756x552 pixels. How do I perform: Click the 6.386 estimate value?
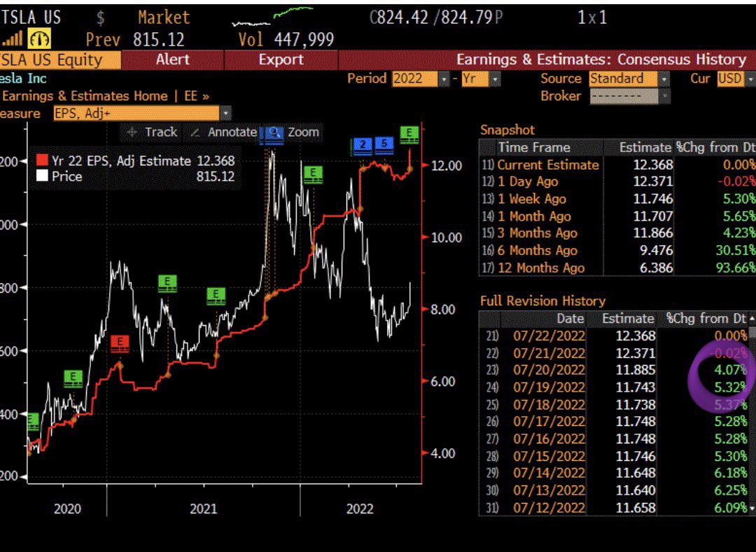click(x=656, y=268)
